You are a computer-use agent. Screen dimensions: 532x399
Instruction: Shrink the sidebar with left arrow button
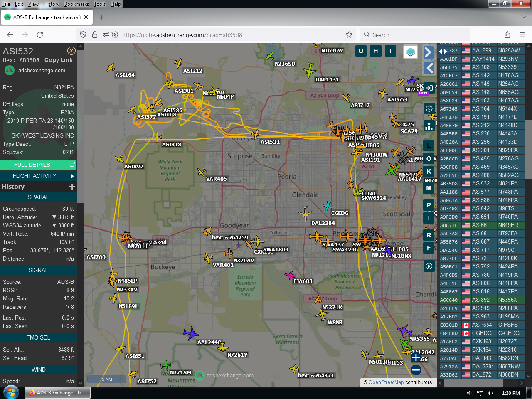tap(429, 68)
